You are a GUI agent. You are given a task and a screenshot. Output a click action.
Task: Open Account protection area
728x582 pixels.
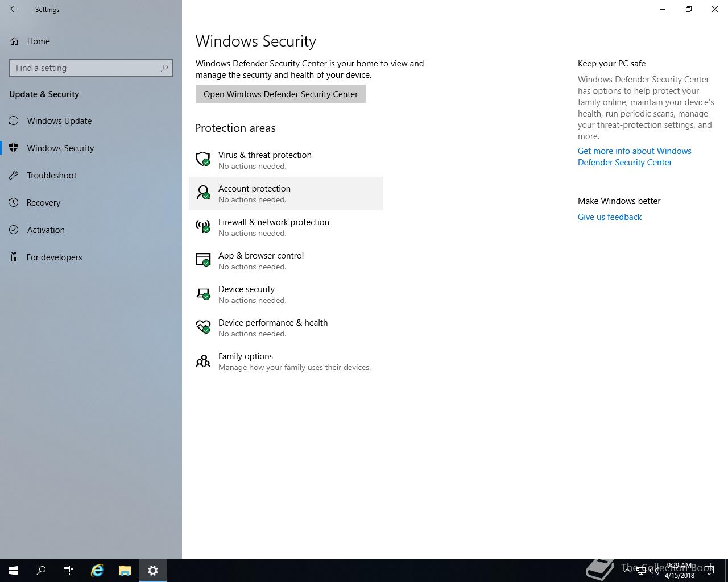pos(286,193)
